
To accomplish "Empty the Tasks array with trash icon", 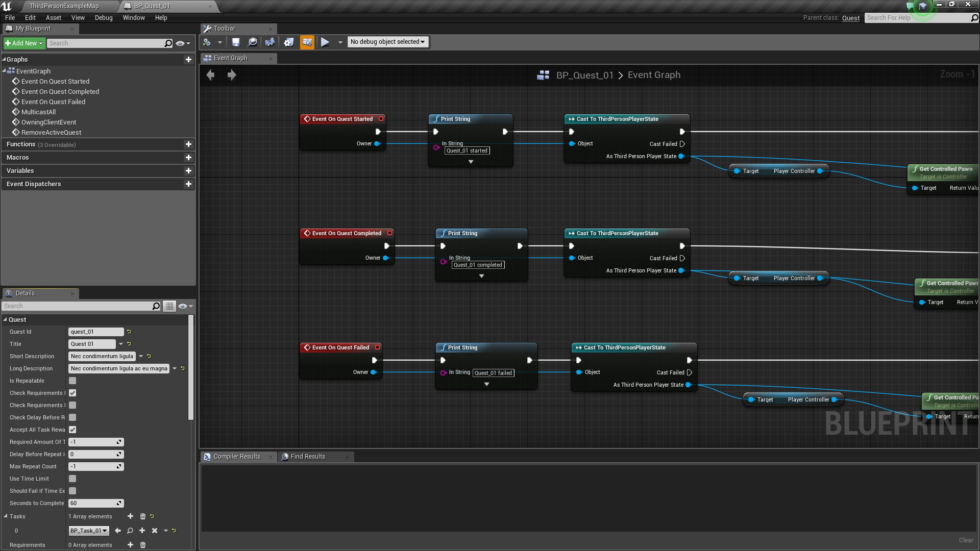I will tap(143, 516).
